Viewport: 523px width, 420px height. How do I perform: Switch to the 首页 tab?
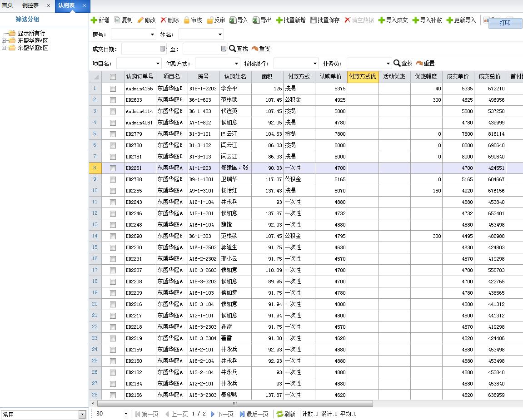(7, 5)
